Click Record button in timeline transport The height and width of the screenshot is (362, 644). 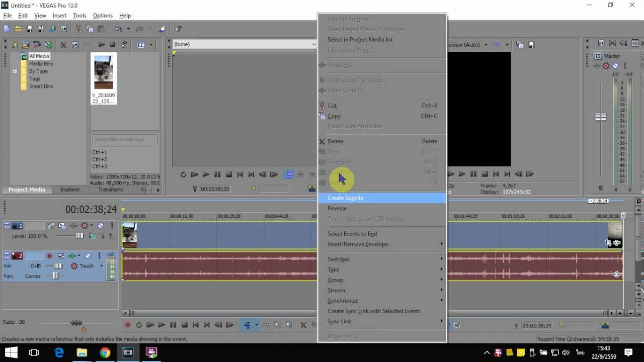[x=127, y=325]
